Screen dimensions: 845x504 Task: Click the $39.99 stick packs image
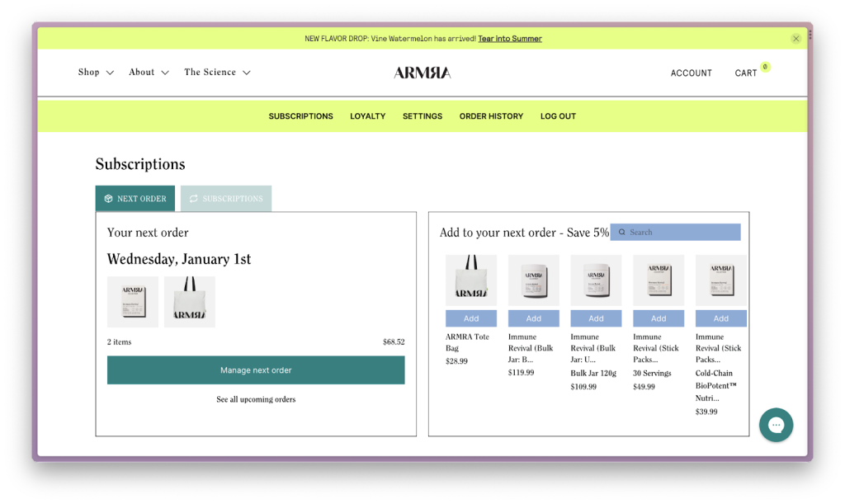click(x=721, y=280)
